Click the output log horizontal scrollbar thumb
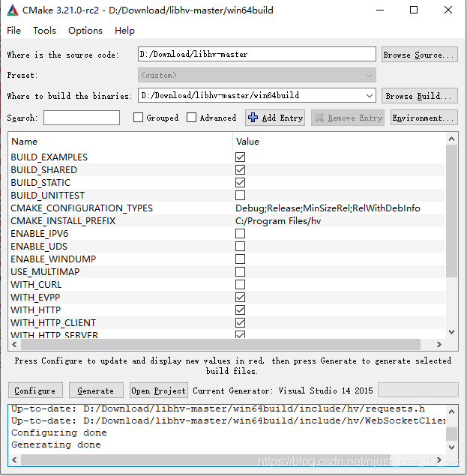467x476 pixels. coord(205,460)
